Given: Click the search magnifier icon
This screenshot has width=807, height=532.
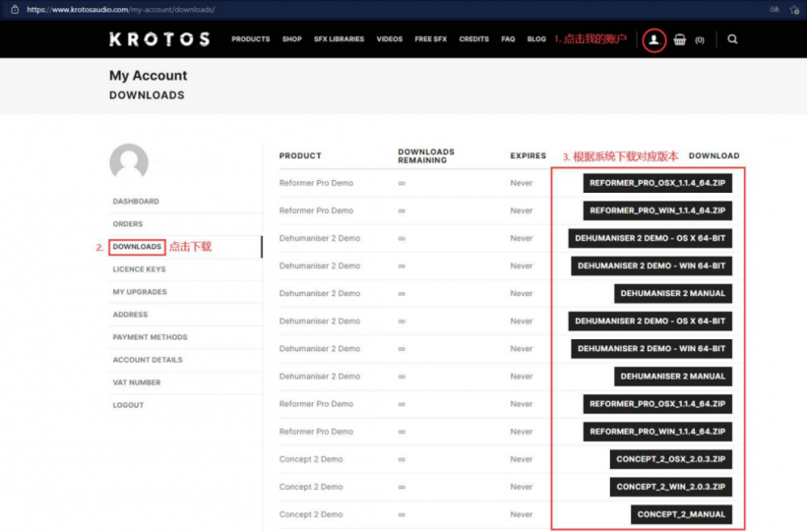Looking at the screenshot, I should coord(732,39).
